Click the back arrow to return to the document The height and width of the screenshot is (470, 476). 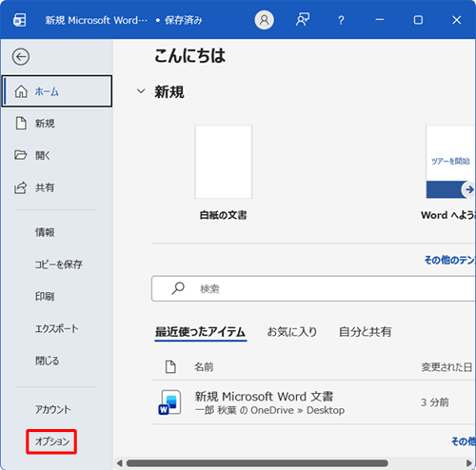point(21,57)
